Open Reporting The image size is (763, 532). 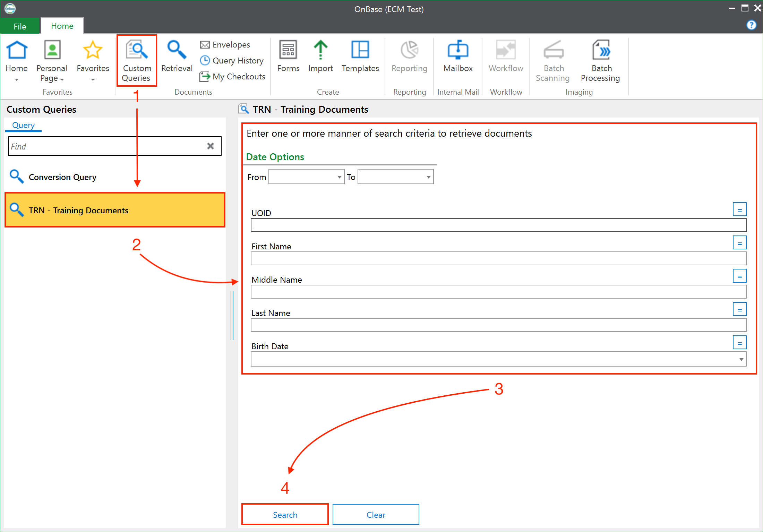409,56
